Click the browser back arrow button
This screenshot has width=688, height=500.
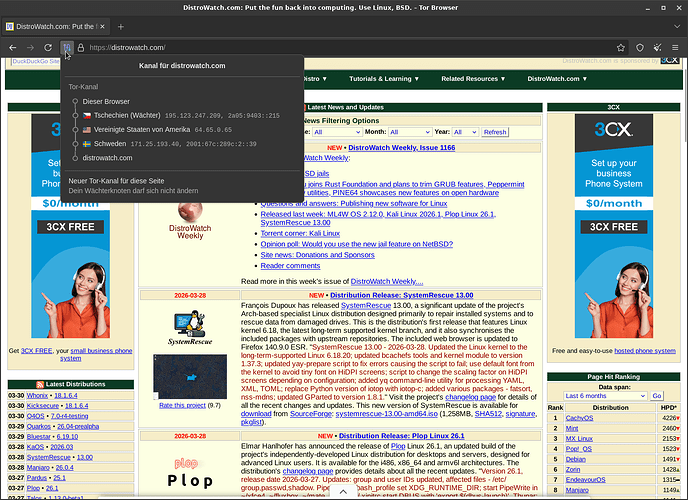click(x=13, y=47)
